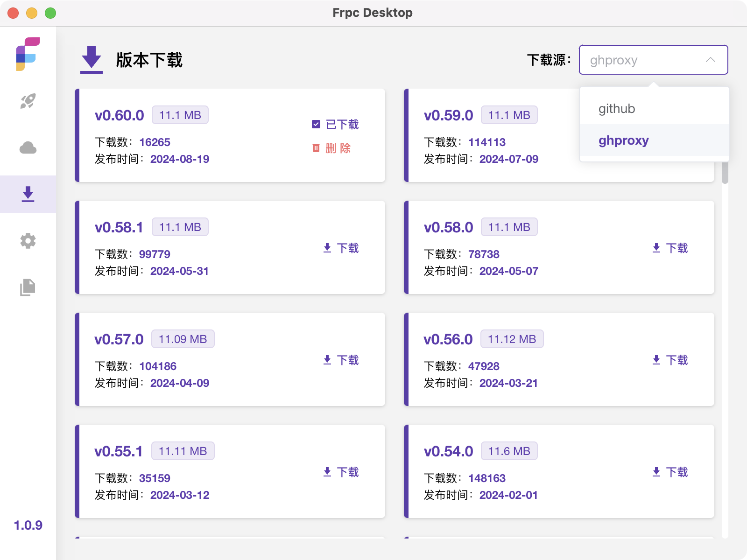Image resolution: width=747 pixels, height=560 pixels.
Task: Click the v0.55.1 version title
Action: tap(119, 451)
